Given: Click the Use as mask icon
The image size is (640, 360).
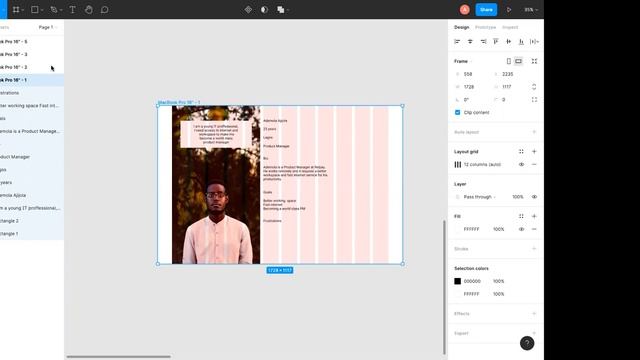Looking at the screenshot, I should (264, 9).
